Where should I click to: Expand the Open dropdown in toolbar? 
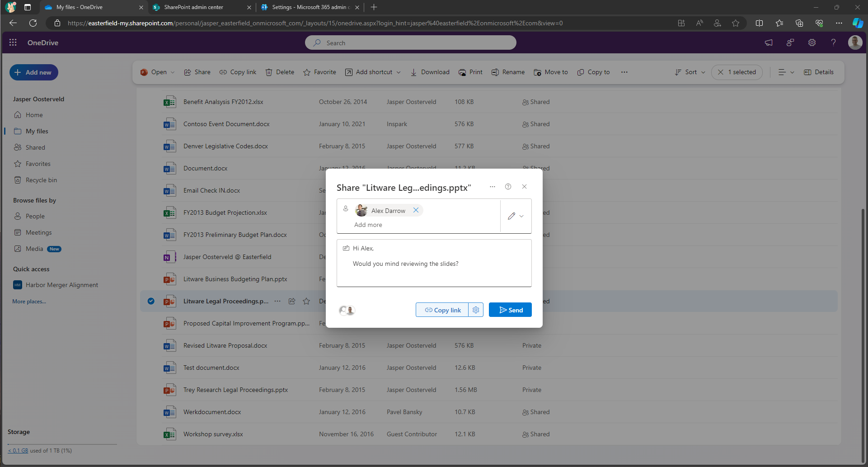(x=172, y=72)
